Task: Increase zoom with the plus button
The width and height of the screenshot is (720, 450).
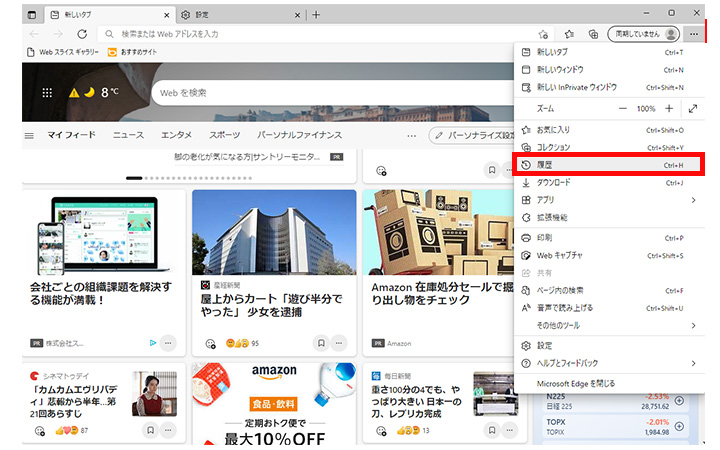Action: tap(669, 108)
